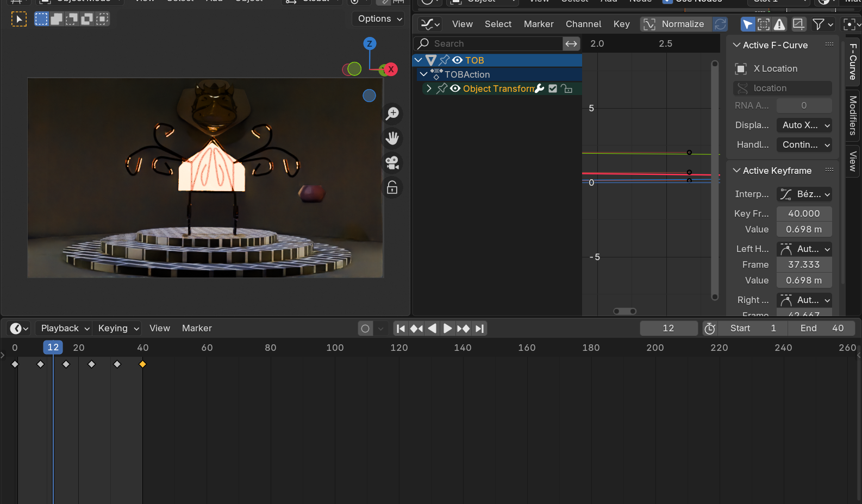Open the Interpolation Bézier dropdown
The width and height of the screenshot is (862, 504).
pyautogui.click(x=804, y=194)
